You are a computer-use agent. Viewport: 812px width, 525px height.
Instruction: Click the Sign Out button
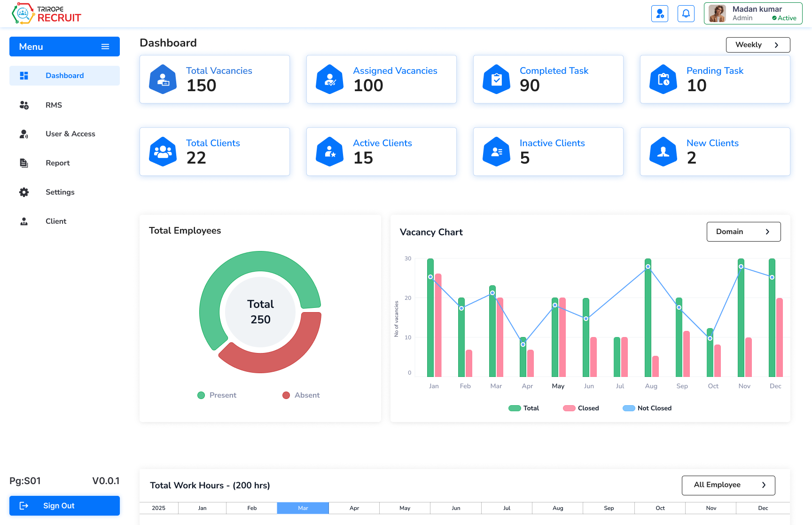[x=64, y=506]
